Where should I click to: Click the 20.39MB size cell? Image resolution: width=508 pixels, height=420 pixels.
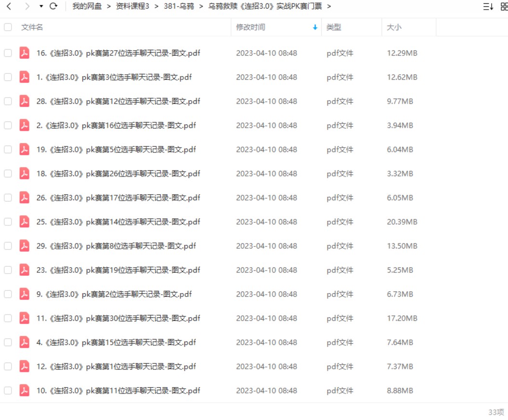click(x=402, y=222)
